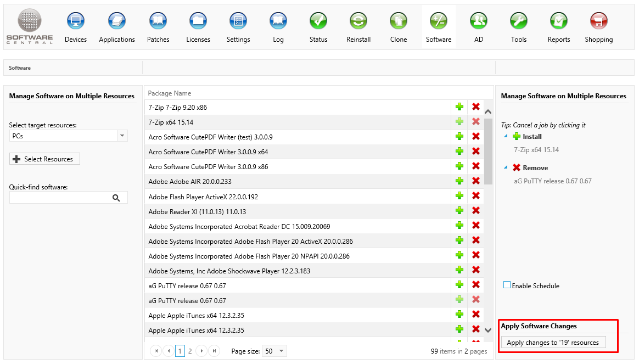Image resolution: width=639 pixels, height=364 pixels.
Task: Apply changes to '19' resources
Action: pos(553,343)
